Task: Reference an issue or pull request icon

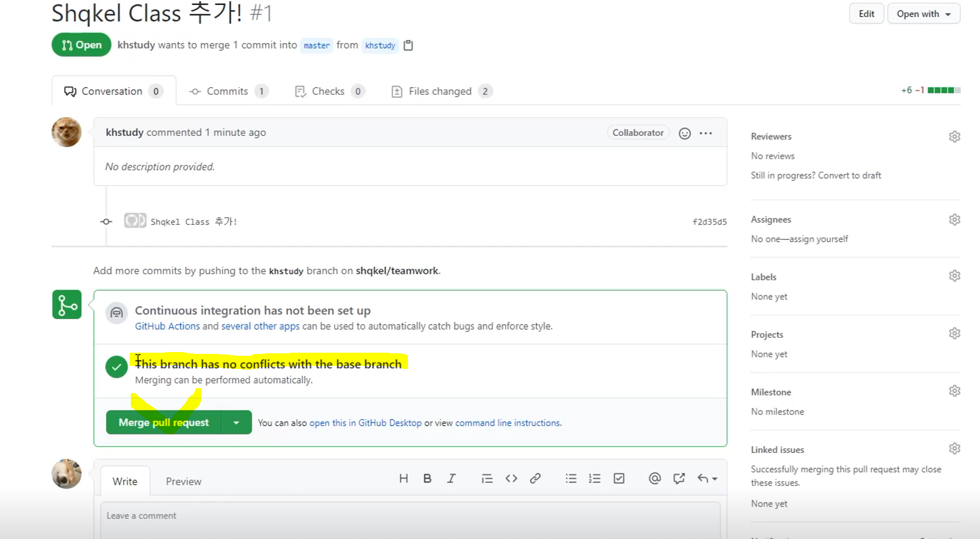Action: [679, 479]
